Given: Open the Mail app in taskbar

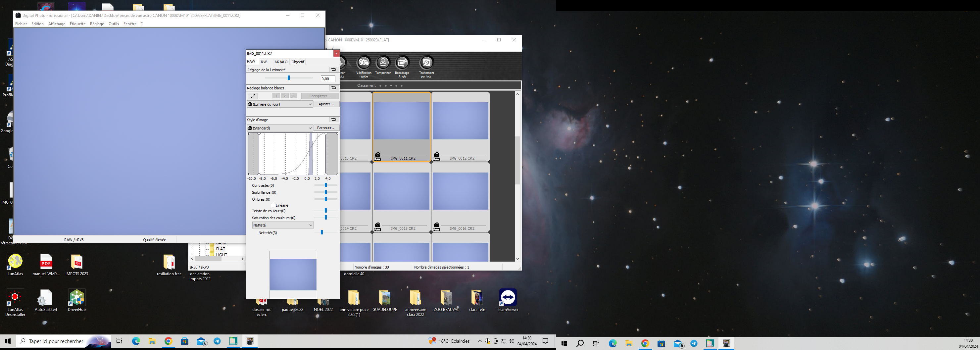Looking at the screenshot, I should (201, 341).
